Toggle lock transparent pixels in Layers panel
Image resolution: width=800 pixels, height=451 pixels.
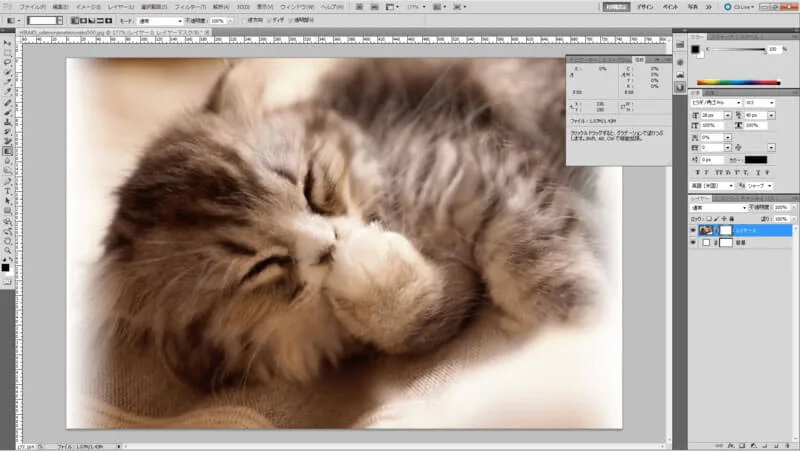[x=709, y=219]
